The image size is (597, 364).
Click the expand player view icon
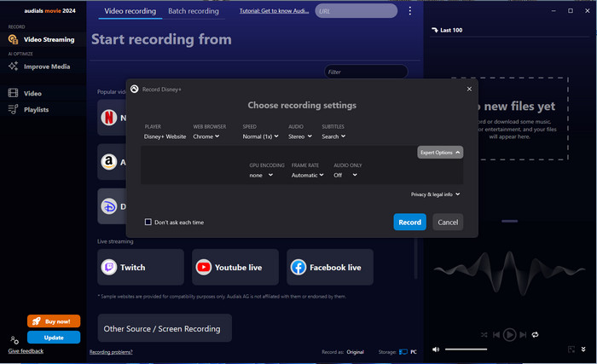pos(571,350)
